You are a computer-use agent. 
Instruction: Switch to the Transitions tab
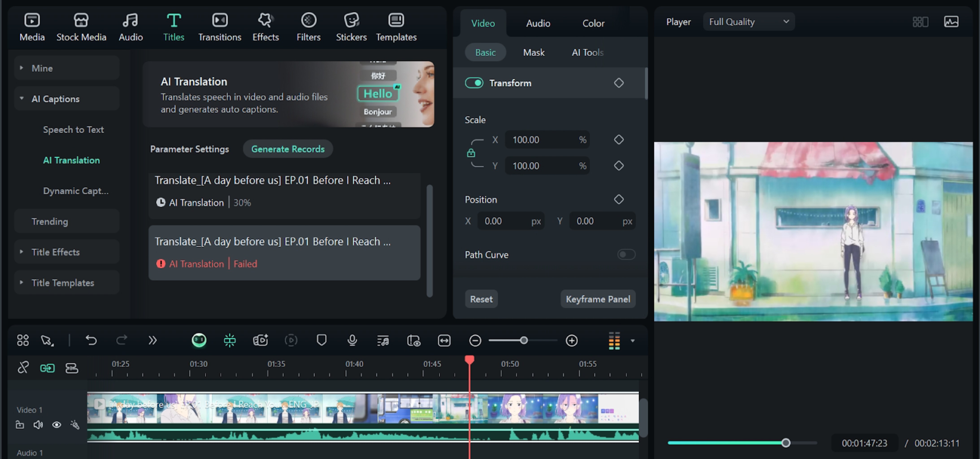coord(219,27)
